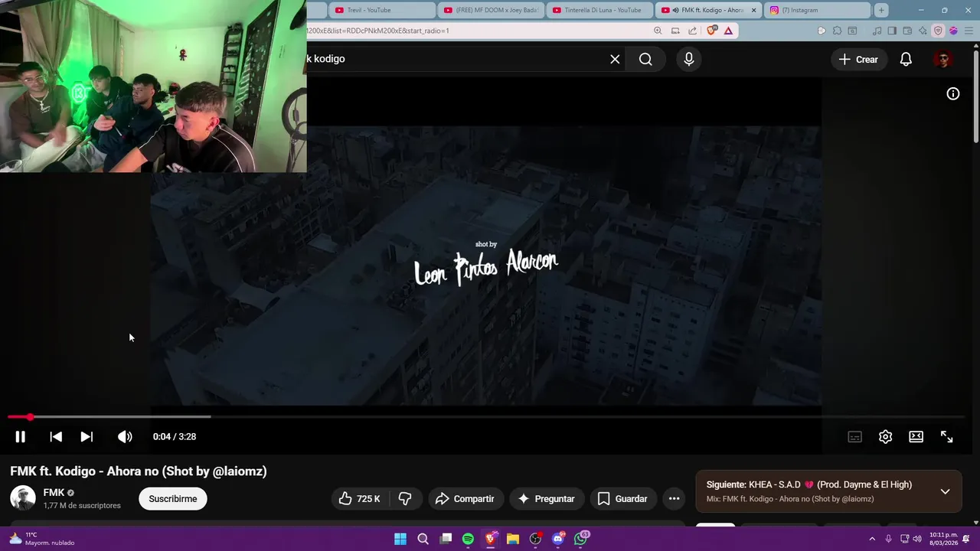Enter fullscreen mode

pos(946,437)
